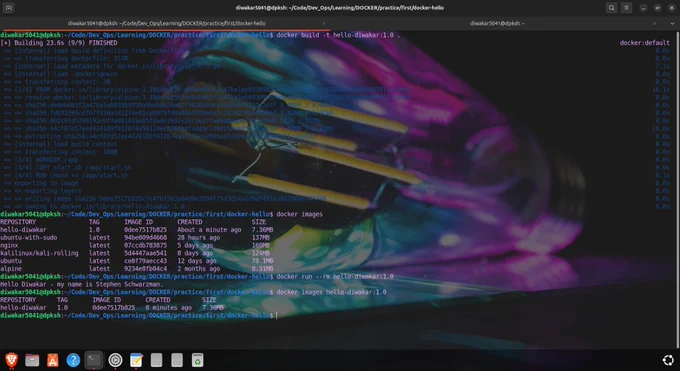The image size is (680, 371).
Task: Open the terminal search tool
Action: click(x=611, y=8)
